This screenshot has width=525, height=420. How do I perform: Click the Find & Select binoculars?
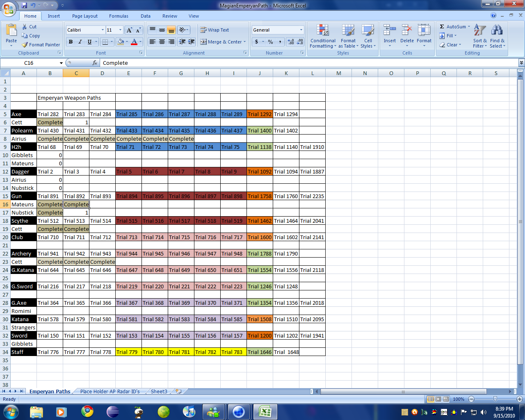point(497,31)
